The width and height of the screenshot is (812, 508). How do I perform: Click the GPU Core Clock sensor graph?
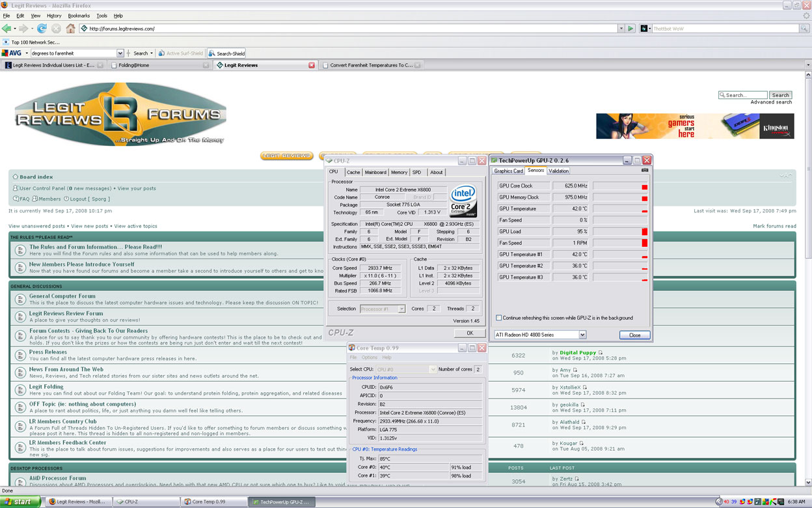621,186
